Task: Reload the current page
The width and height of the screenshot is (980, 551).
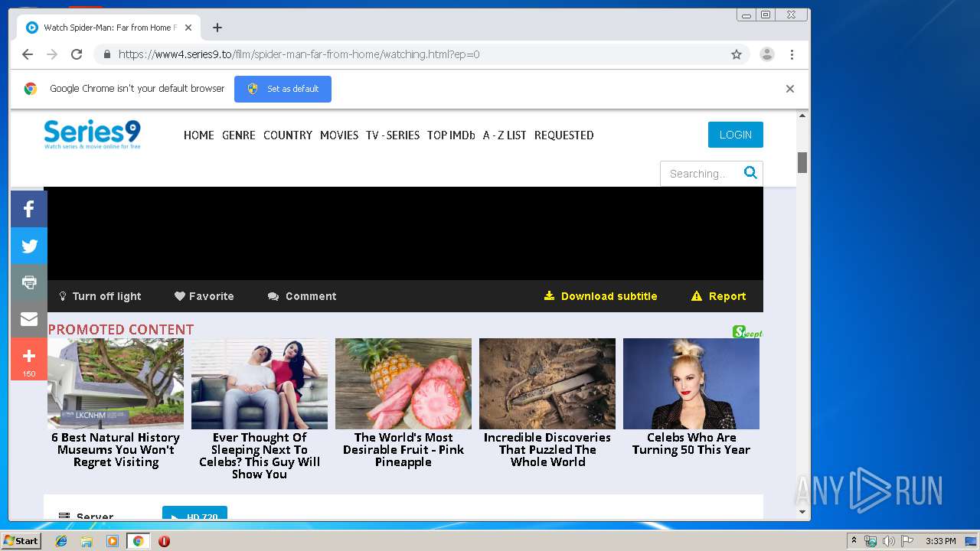Action: point(77,54)
